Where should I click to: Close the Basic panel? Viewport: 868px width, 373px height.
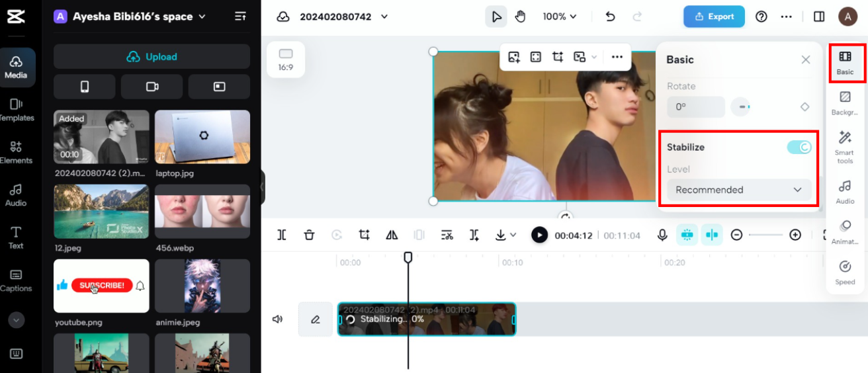coord(805,60)
